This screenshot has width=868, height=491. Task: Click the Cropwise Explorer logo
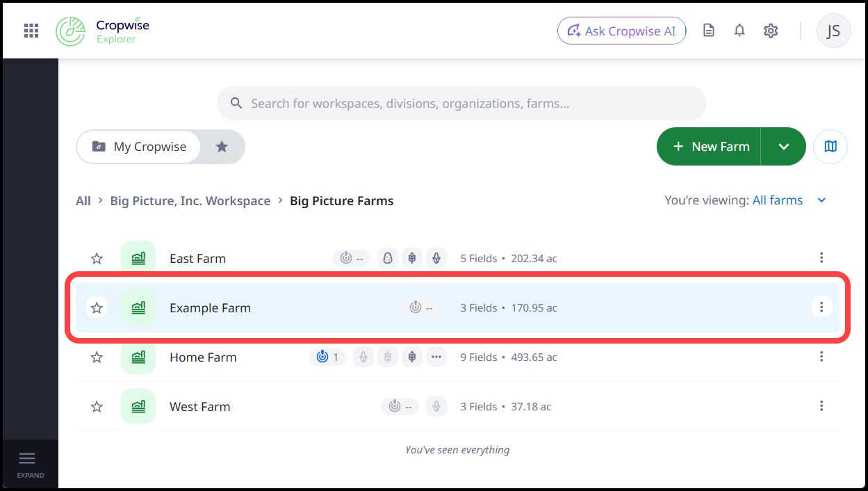click(x=102, y=31)
